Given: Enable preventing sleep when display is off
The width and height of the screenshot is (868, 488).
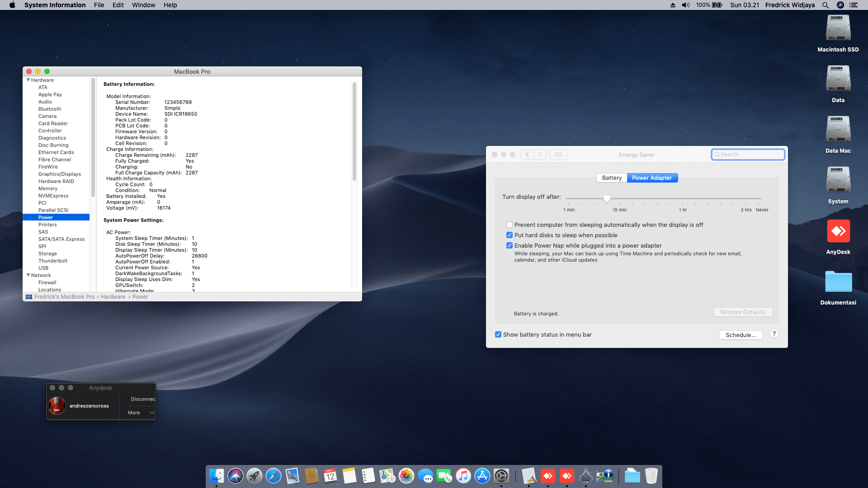Looking at the screenshot, I should point(509,225).
